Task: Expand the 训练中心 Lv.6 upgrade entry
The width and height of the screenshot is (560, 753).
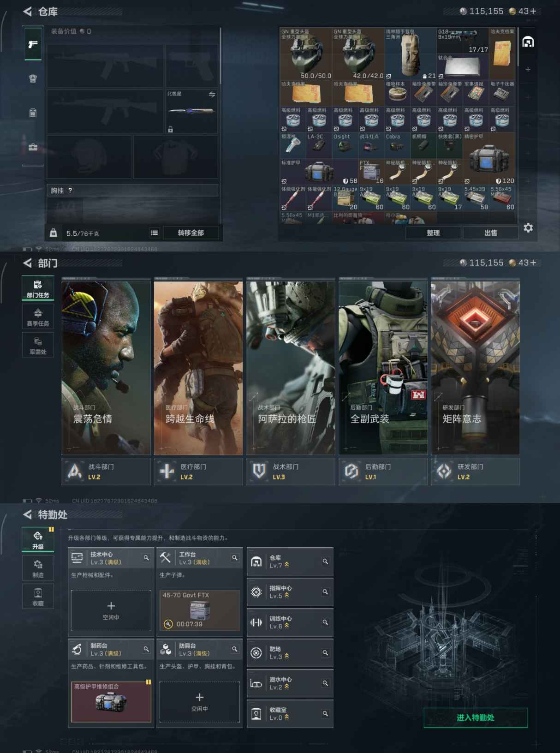Action: tap(290, 622)
